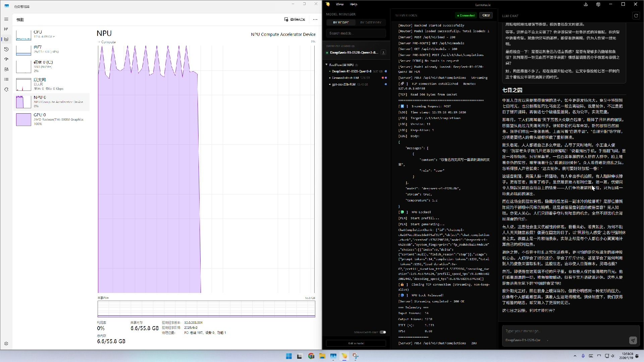Open the Help menu in Lemonade

tap(354, 4)
